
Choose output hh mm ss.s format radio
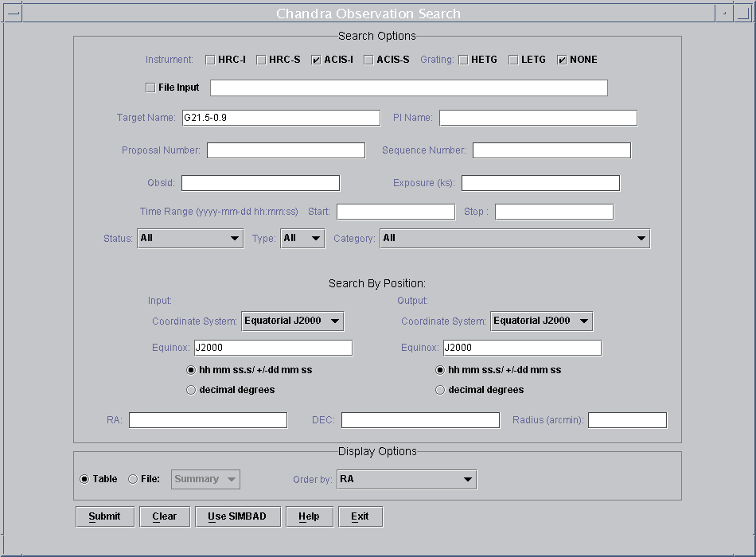[x=440, y=370]
